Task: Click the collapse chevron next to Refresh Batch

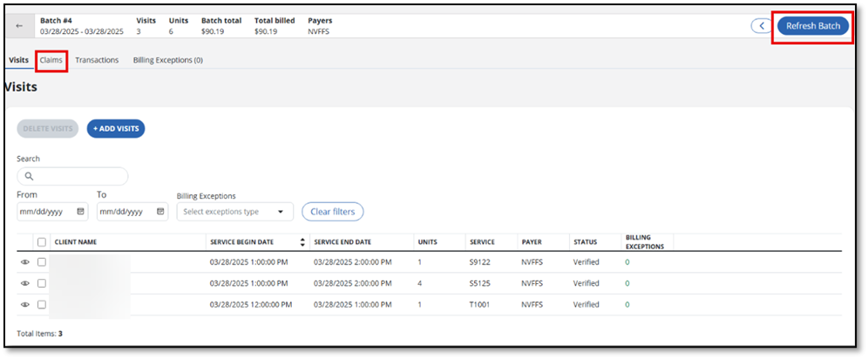Action: coord(762,26)
